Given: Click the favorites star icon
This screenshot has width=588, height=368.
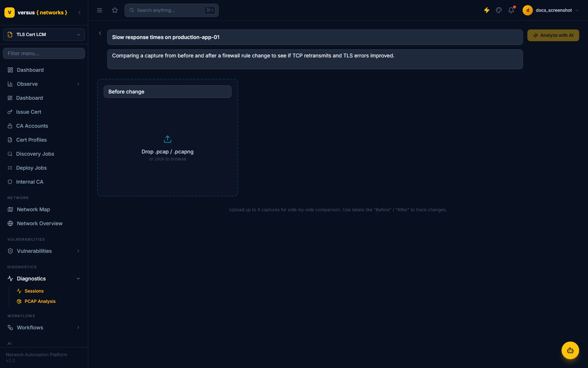Looking at the screenshot, I should (x=115, y=10).
